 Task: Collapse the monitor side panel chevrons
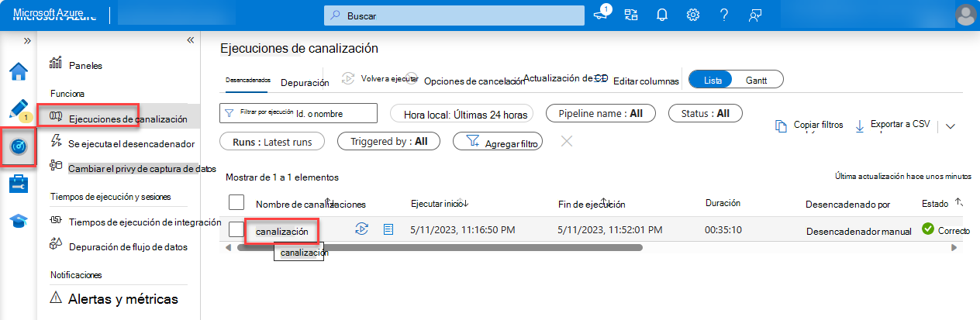tap(190, 40)
